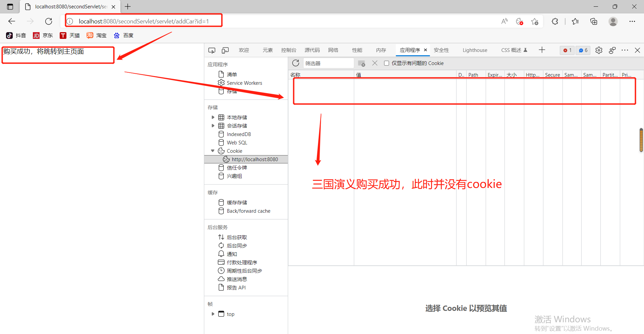Switch to the 网络 tab
Image resolution: width=644 pixels, height=334 pixels.
pyautogui.click(x=333, y=50)
